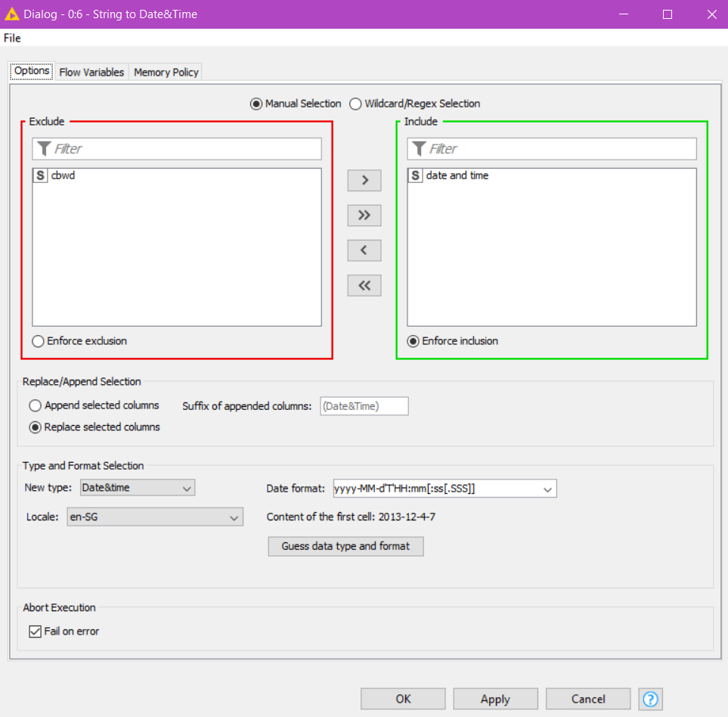Switch to the Flow Variables tab
The image size is (728, 717).
[91, 73]
